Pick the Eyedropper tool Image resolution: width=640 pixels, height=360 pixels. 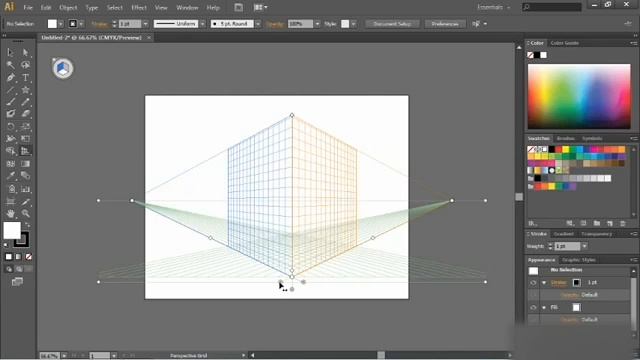pyautogui.click(x=10, y=176)
